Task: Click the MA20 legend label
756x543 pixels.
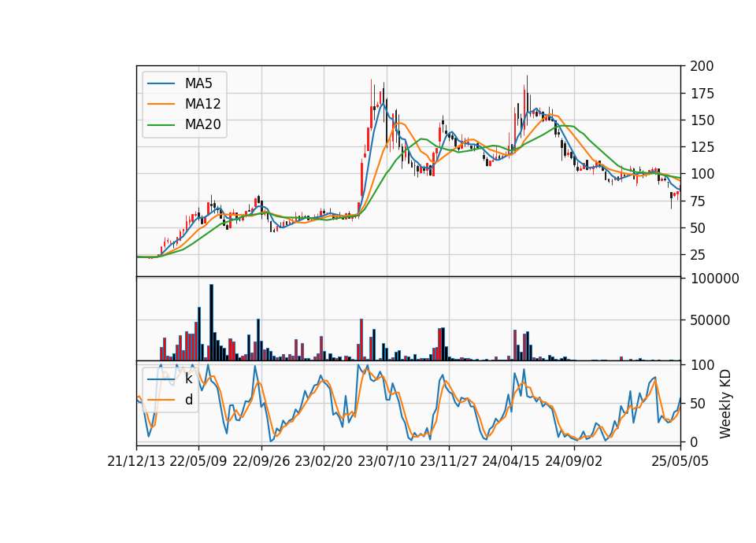Action: [x=202, y=125]
